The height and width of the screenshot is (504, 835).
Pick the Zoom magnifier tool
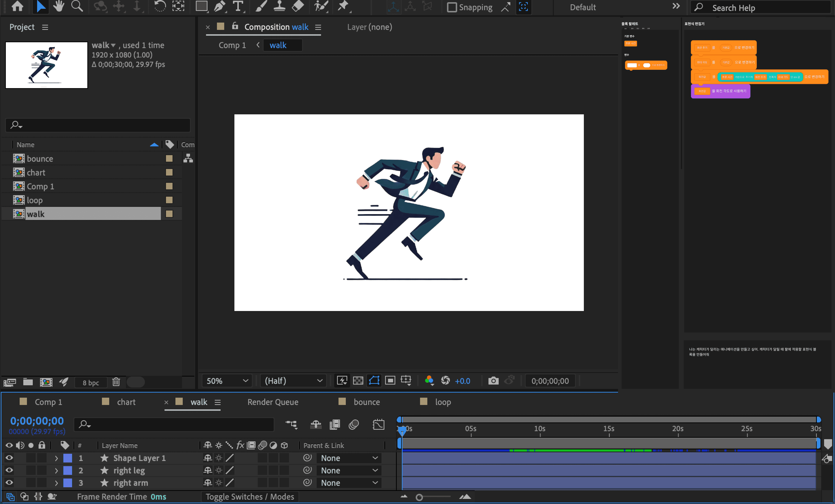point(77,6)
